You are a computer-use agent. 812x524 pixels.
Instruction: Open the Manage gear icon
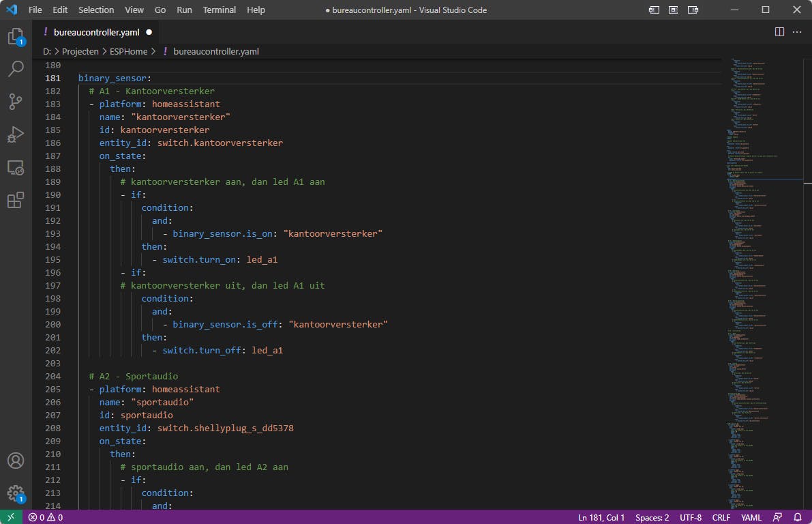click(16, 493)
